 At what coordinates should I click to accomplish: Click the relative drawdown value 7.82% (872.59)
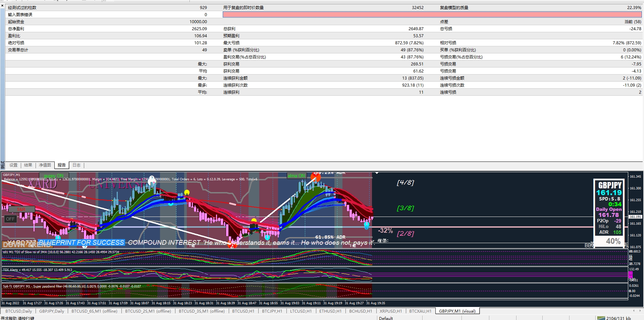tap(627, 43)
